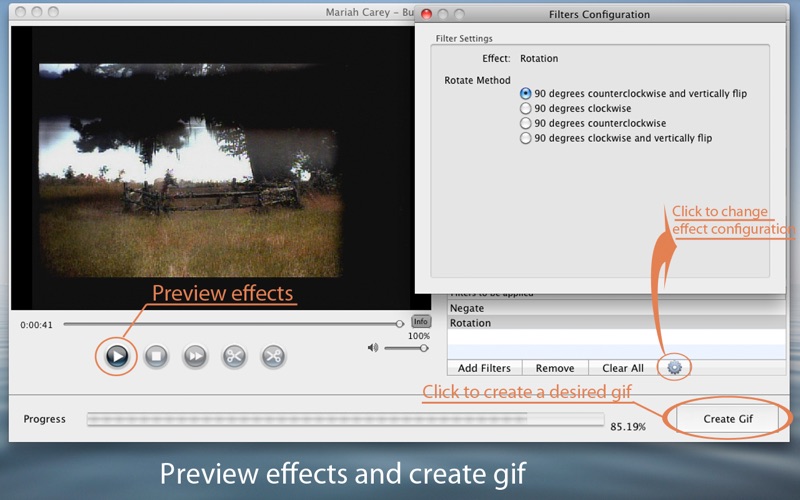
Task: Click Clear All to remove filters
Action: point(623,368)
